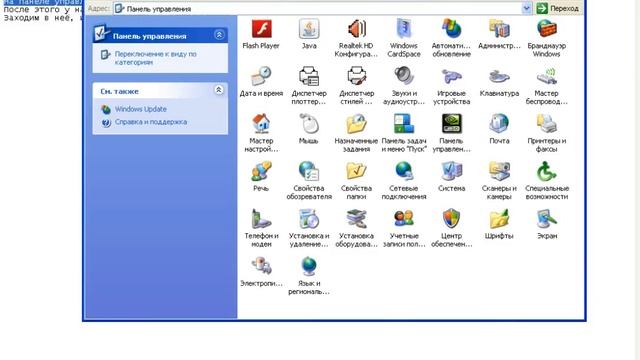Image resolution: width=640 pixels, height=360 pixels.
Task: Open Сетевые подключения icon
Action: (404, 171)
